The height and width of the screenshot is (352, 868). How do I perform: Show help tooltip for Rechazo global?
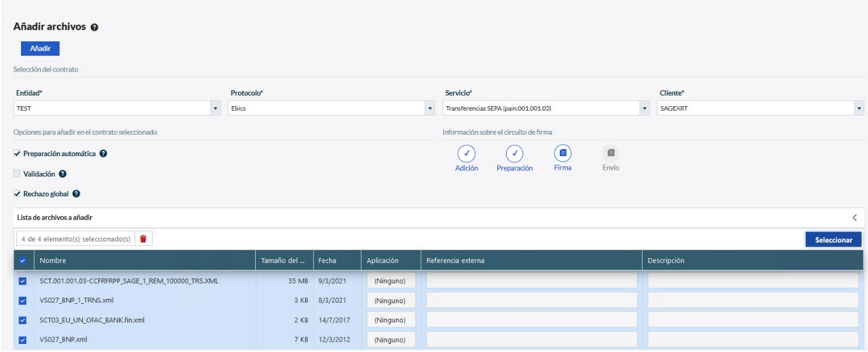point(76,194)
